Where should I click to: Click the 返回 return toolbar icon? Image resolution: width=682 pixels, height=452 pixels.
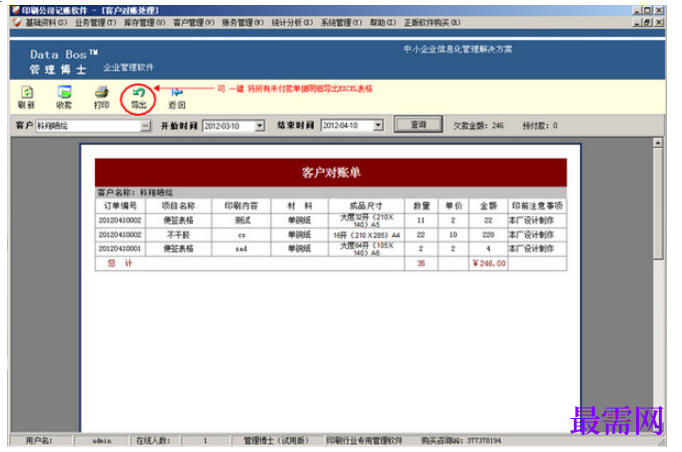click(177, 98)
